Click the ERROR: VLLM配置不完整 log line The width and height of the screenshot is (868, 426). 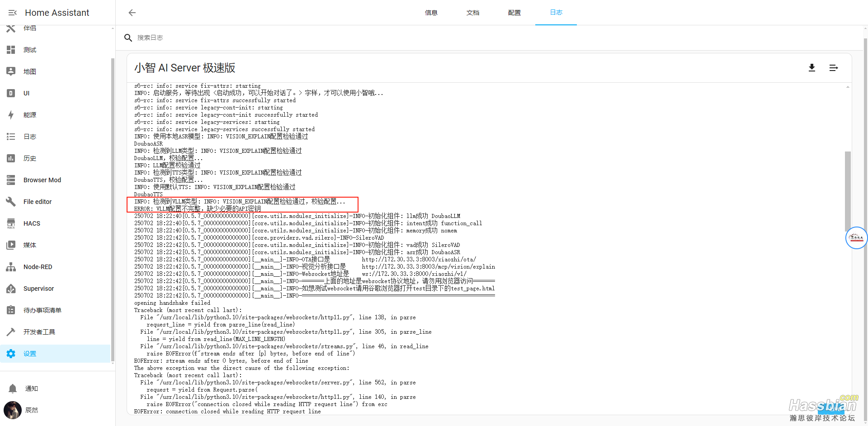[198, 208]
